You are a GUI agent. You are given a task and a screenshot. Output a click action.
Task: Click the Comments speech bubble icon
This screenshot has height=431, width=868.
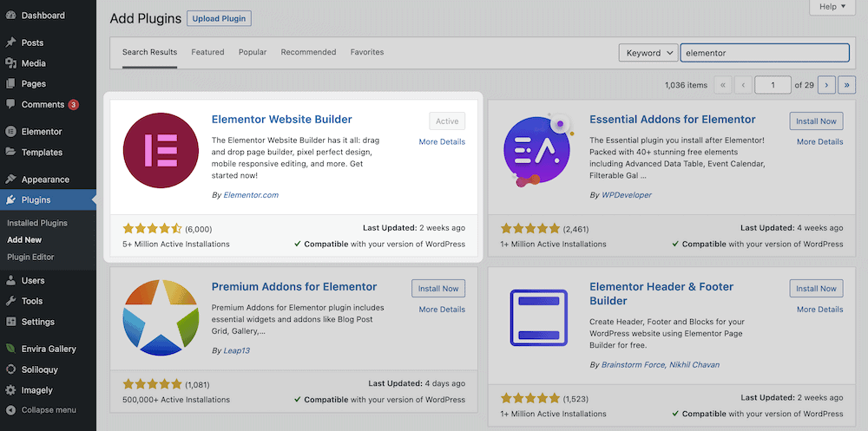pos(10,104)
